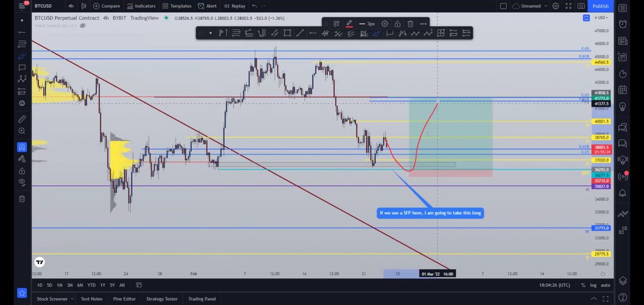Image resolution: width=644 pixels, height=305 pixels.
Task: Open the BTCUSD symbol search
Action: click(43, 6)
